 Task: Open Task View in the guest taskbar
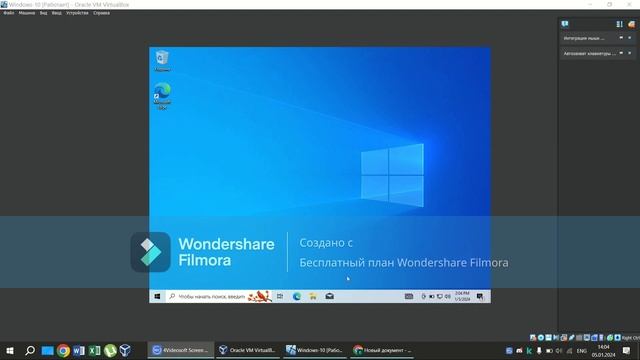click(x=280, y=296)
